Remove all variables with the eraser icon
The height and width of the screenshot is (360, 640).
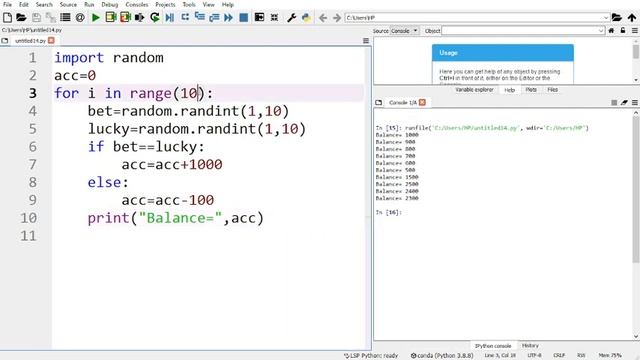tap(624, 102)
